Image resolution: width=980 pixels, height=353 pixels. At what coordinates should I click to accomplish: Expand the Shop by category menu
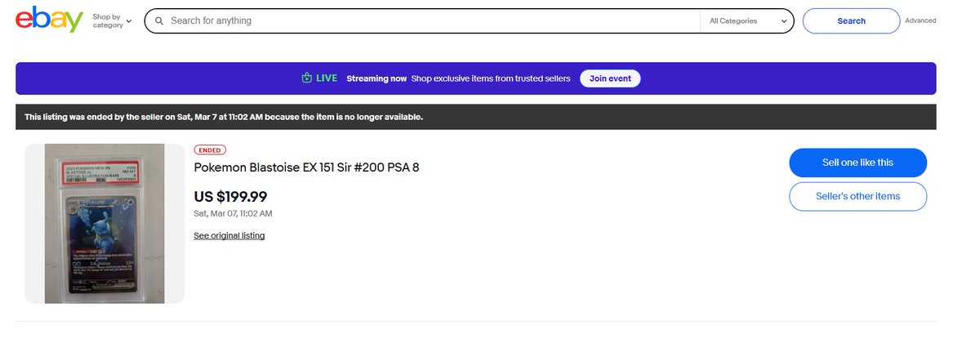[112, 20]
